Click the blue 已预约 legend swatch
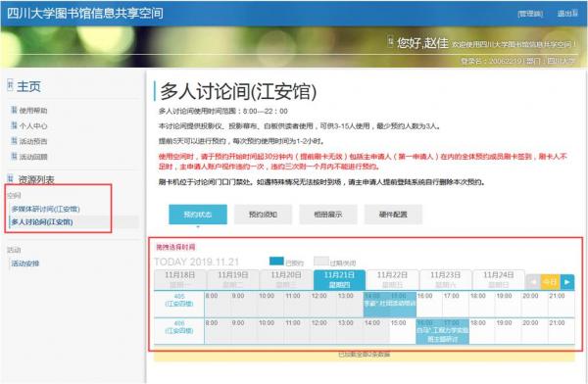Screen dimensions: 588x384 click(x=276, y=261)
